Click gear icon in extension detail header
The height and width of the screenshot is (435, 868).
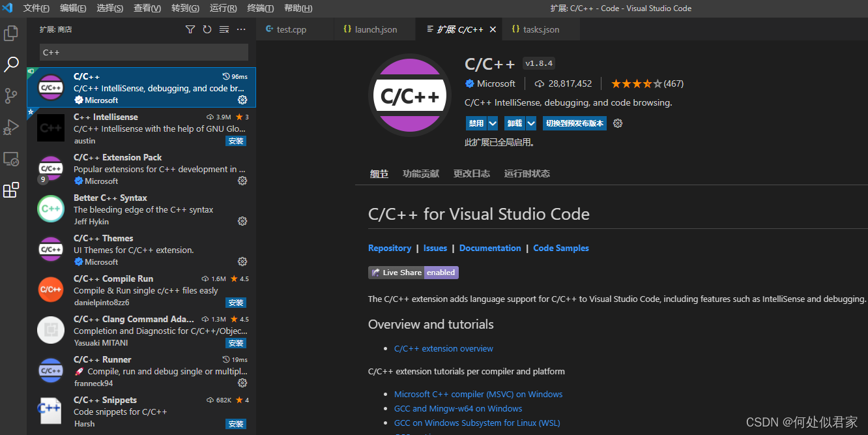[x=618, y=123]
